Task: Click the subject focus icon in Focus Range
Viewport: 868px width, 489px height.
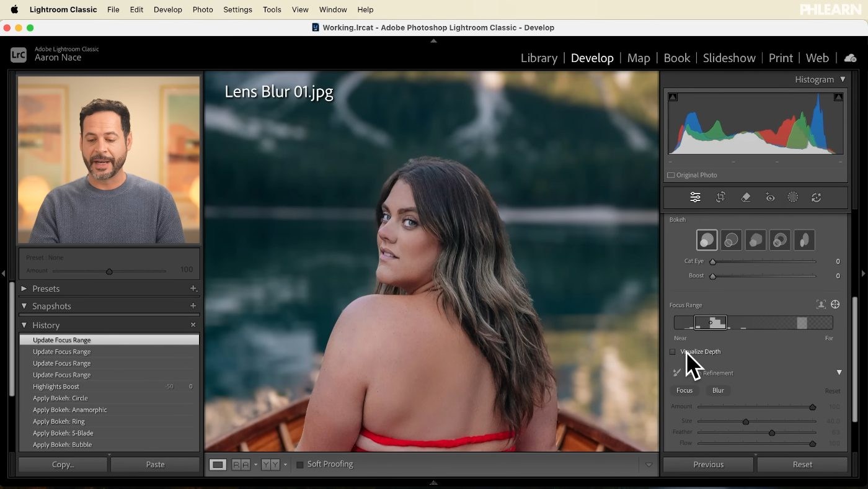Action: coord(821,305)
